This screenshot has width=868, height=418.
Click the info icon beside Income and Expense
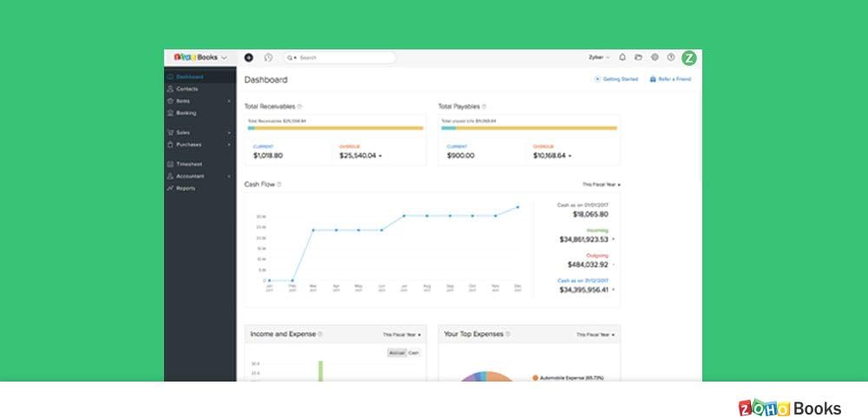(320, 334)
